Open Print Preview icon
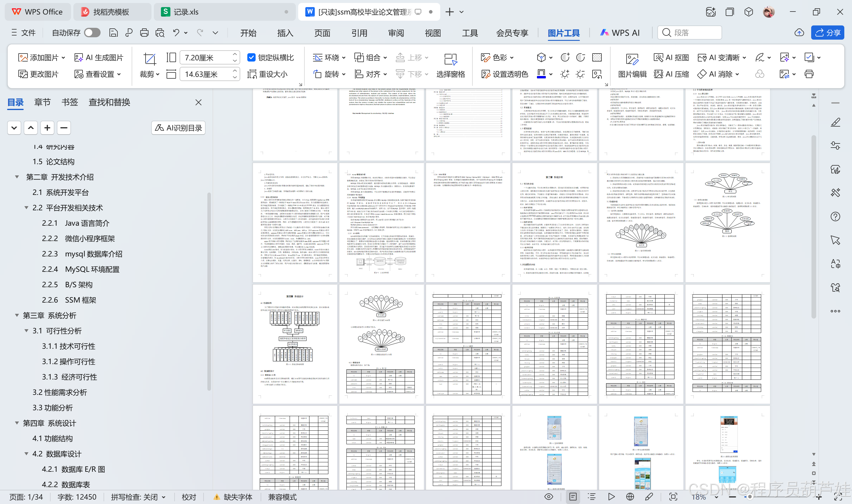Viewport: 852px width, 504px height. coord(160,33)
